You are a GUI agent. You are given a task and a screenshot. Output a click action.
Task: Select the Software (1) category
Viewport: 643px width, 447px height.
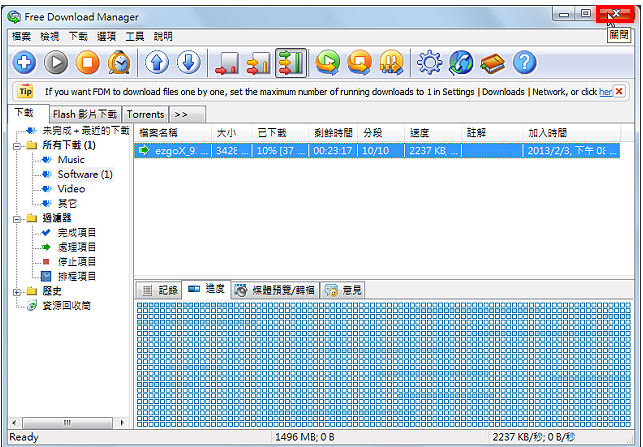tap(85, 174)
